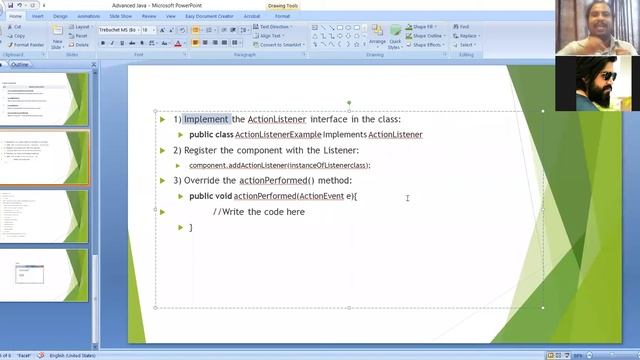Switch to the Slide Show tab
Viewport: 640px width, 360px height.
120,16
